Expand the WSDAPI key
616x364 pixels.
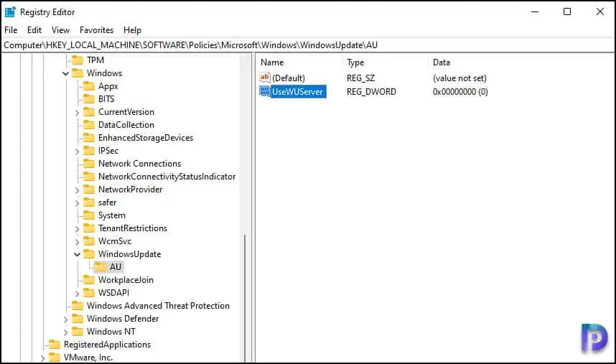[x=77, y=294]
